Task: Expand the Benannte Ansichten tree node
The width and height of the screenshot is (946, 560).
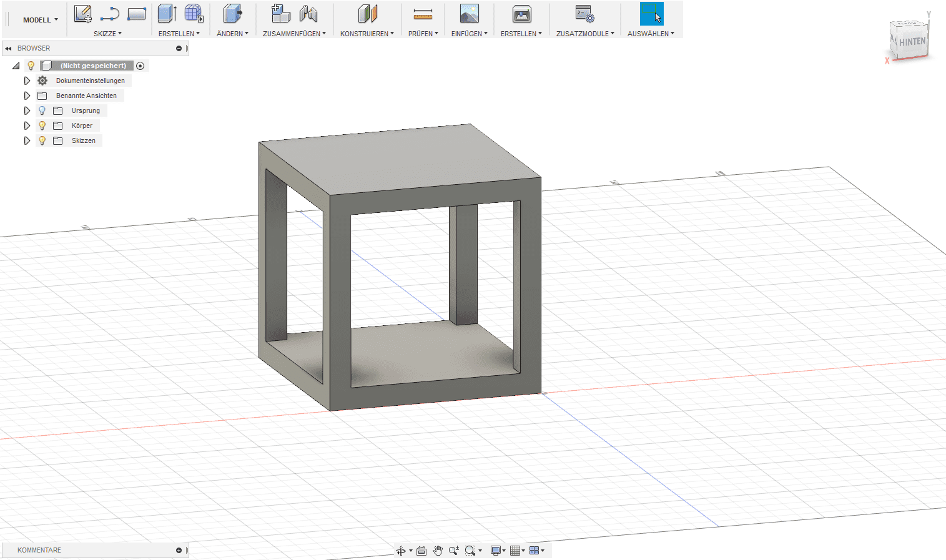Action: tap(27, 96)
